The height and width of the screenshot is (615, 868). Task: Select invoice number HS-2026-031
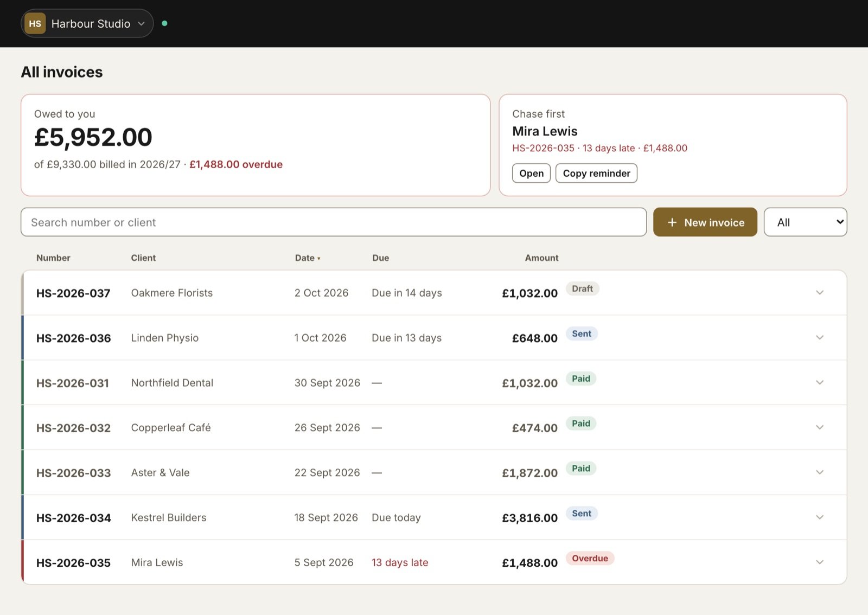[x=73, y=383]
